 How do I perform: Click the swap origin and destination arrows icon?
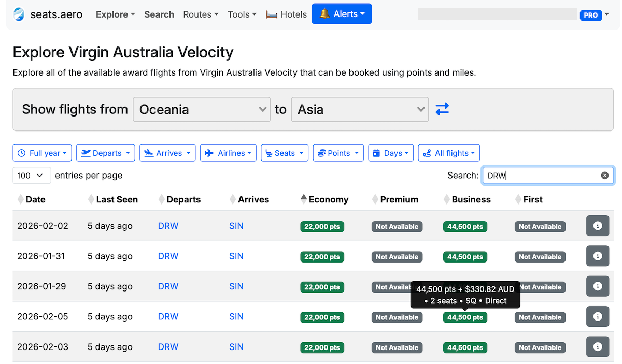[x=442, y=109]
